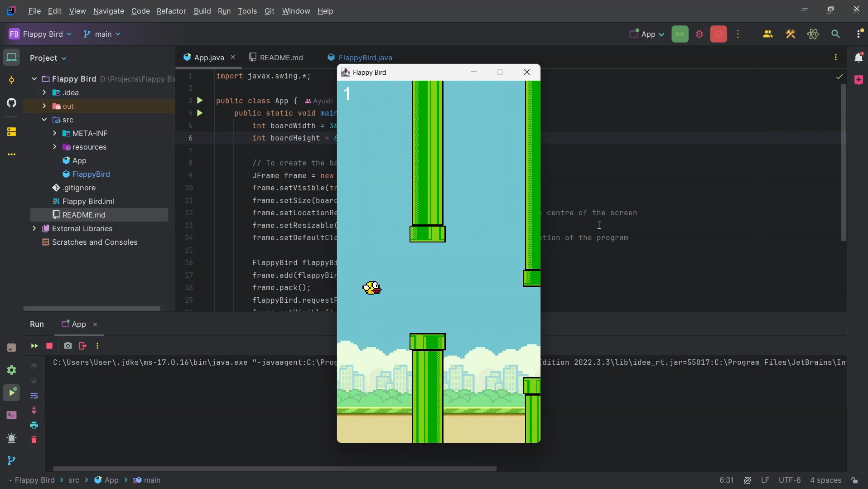This screenshot has height=489, width=868.
Task: Expand the .idea folder
Action: [44, 92]
